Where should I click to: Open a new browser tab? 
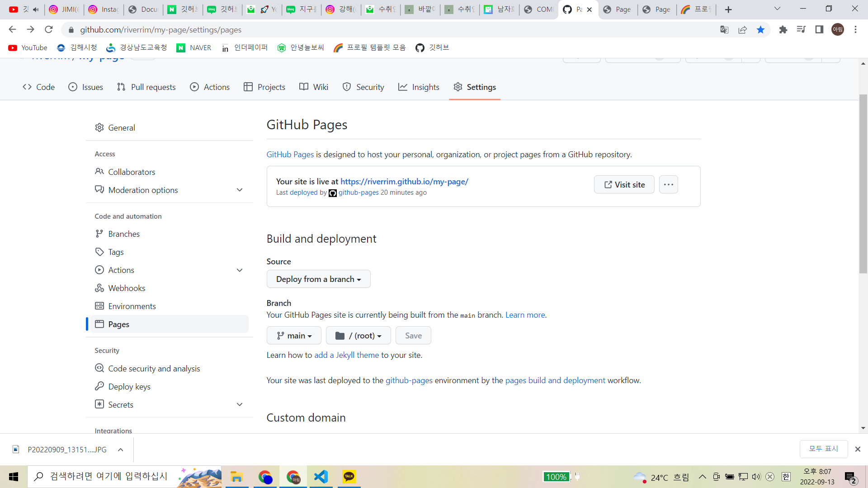point(728,9)
